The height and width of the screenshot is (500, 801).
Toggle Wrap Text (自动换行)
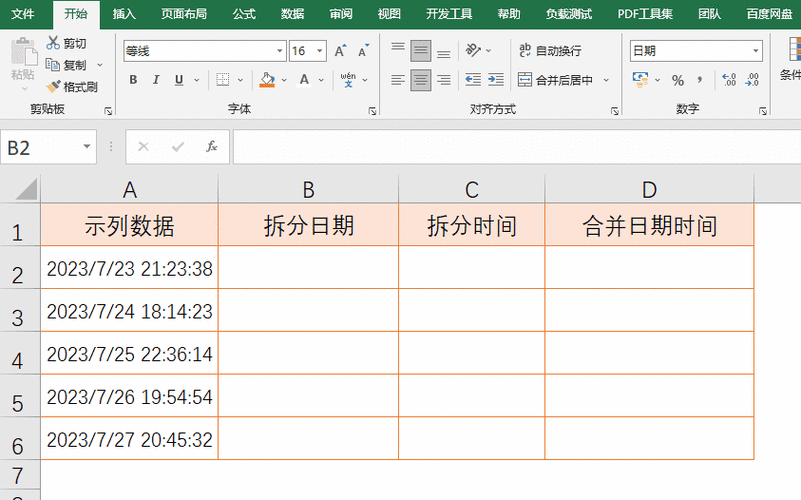550,50
